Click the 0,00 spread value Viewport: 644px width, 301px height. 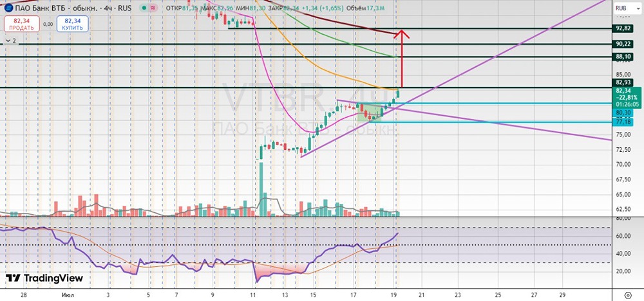click(x=48, y=24)
